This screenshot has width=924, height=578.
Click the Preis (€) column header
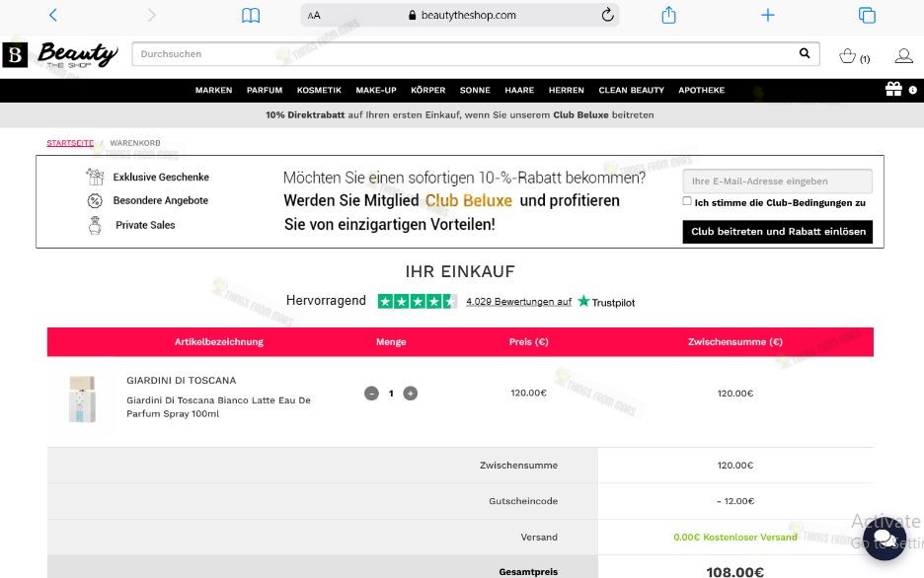528,342
